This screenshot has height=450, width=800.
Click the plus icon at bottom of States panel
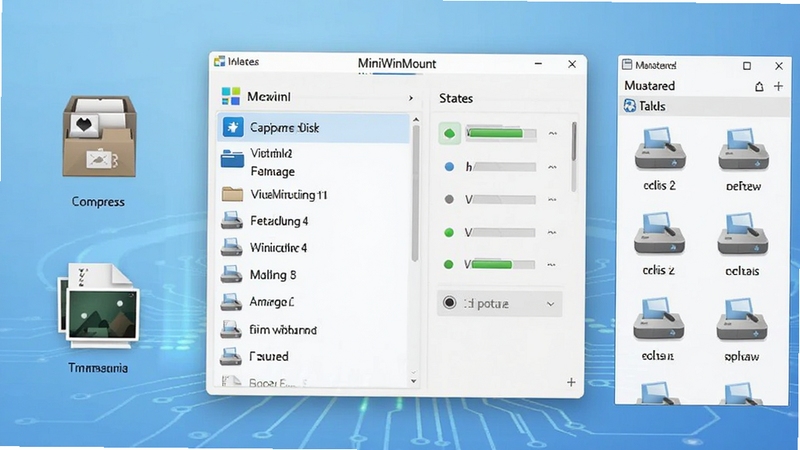point(571,382)
